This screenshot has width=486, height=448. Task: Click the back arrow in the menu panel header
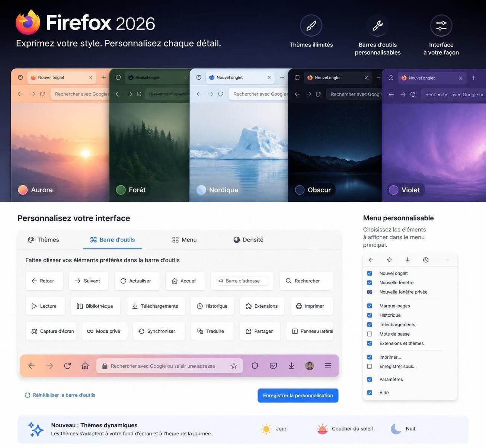pyautogui.click(x=371, y=260)
